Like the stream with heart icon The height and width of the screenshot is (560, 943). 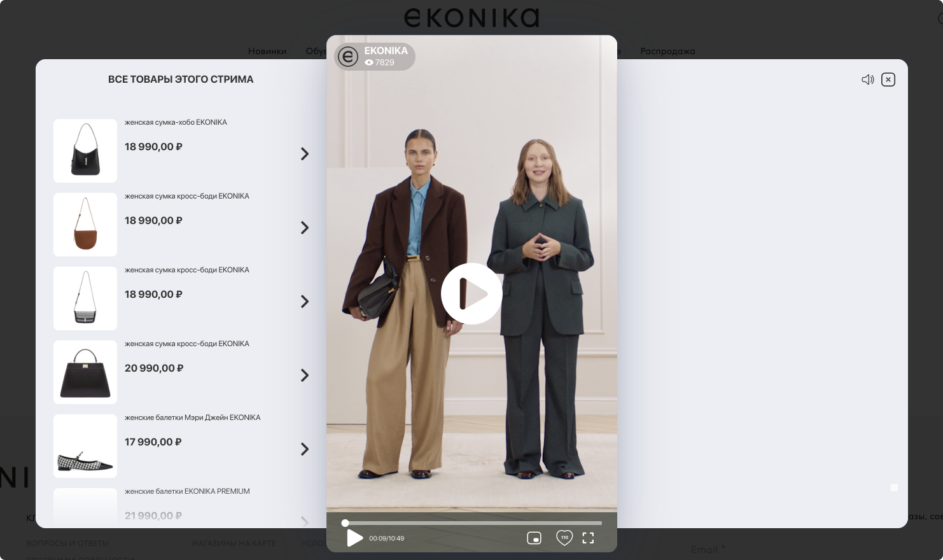click(x=564, y=538)
